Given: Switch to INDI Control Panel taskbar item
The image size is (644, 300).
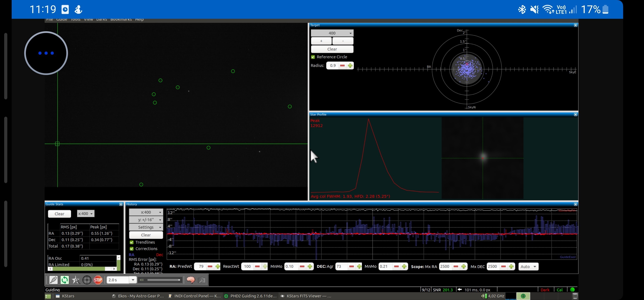Looking at the screenshot, I should [x=195, y=296].
